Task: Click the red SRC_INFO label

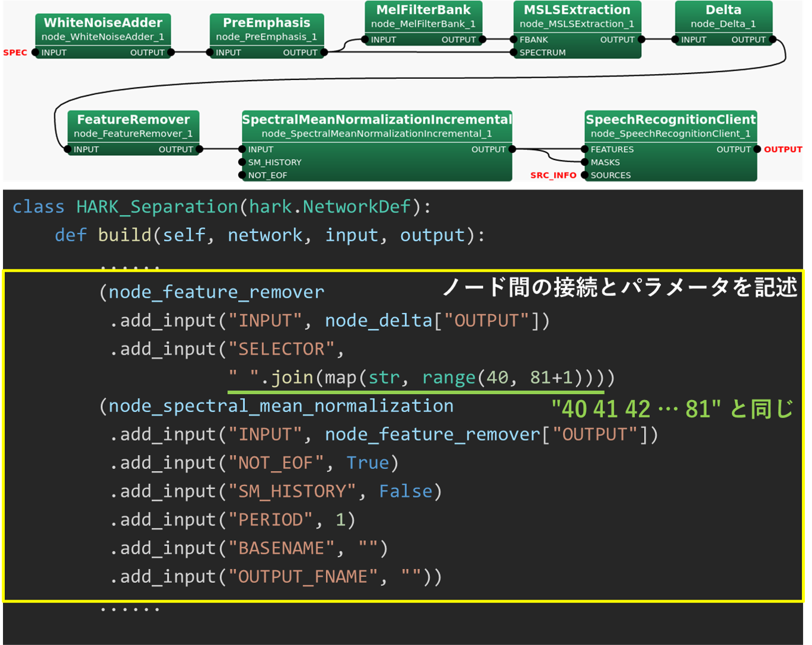Action: point(553,176)
